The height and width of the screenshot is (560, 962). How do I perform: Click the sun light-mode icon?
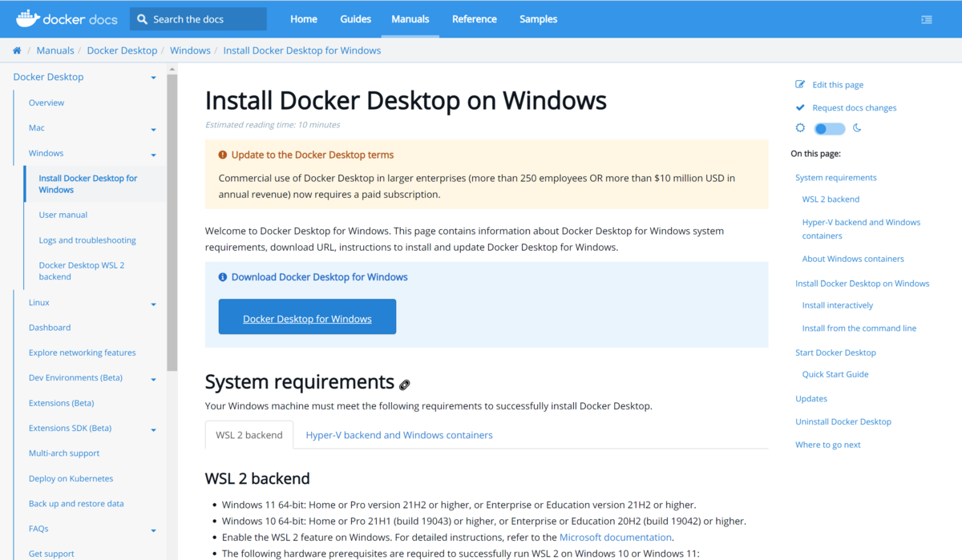[x=800, y=128]
